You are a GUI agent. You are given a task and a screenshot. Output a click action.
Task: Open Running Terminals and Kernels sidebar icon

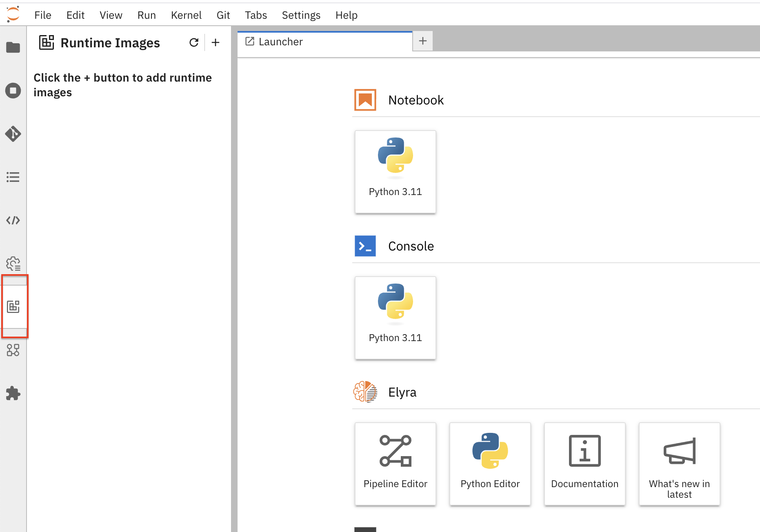click(x=13, y=91)
